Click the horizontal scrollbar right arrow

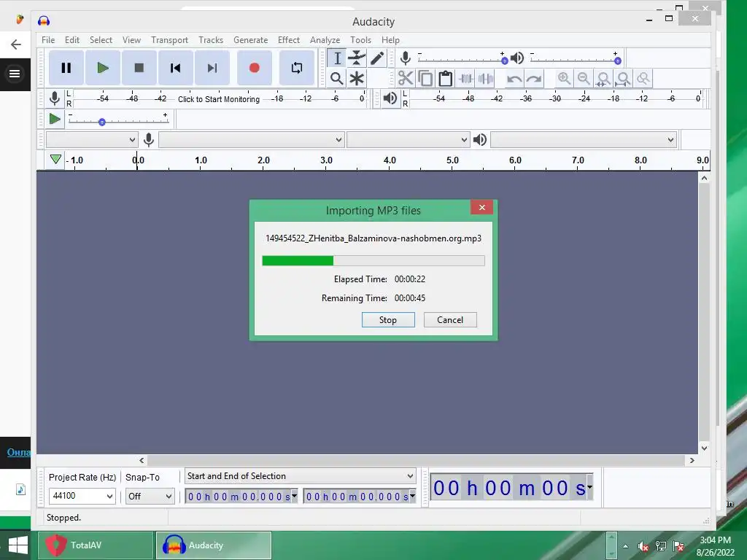pos(692,461)
